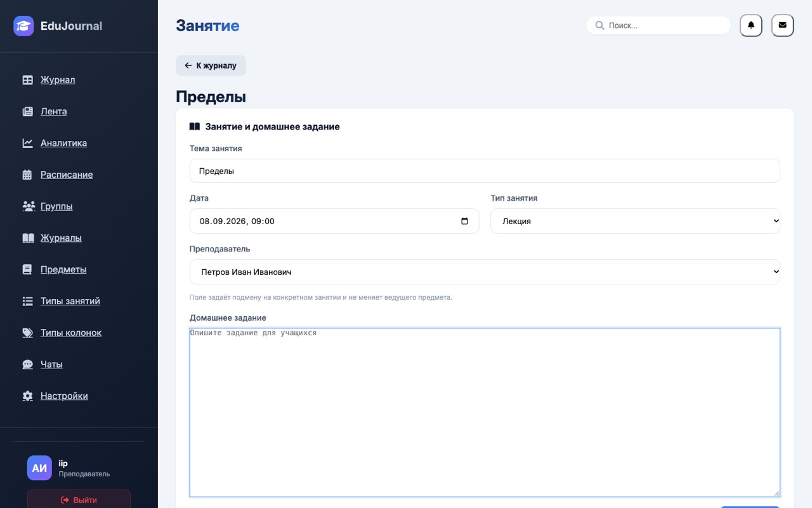812x508 pixels.
Task: Open messages with the envelope icon
Action: [x=782, y=25]
